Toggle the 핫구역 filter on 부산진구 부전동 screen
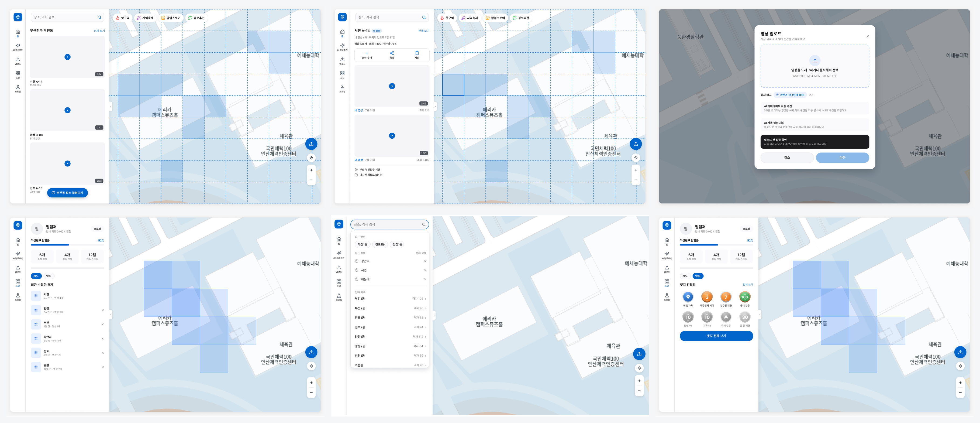Image resolution: width=980 pixels, height=423 pixels. pos(122,18)
